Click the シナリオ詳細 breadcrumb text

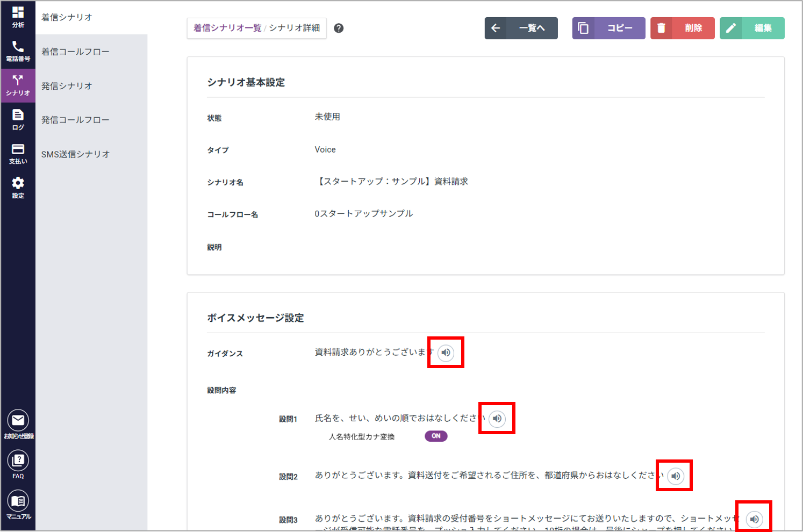(x=295, y=28)
